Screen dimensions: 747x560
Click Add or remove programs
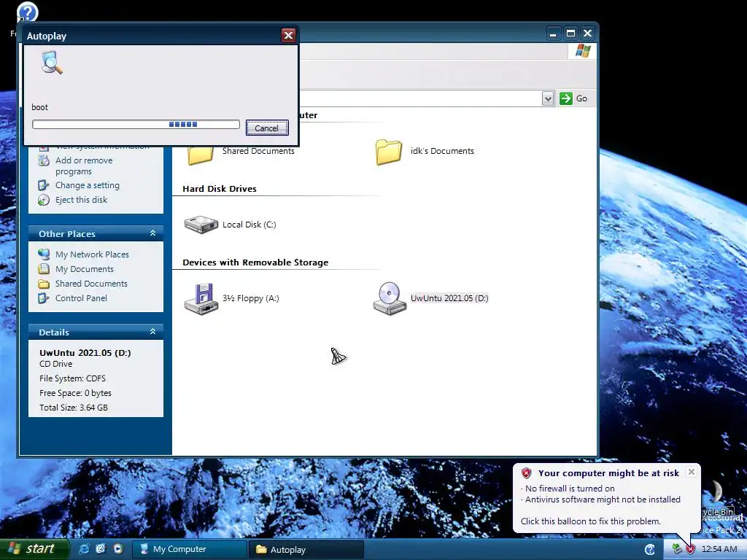(84, 166)
